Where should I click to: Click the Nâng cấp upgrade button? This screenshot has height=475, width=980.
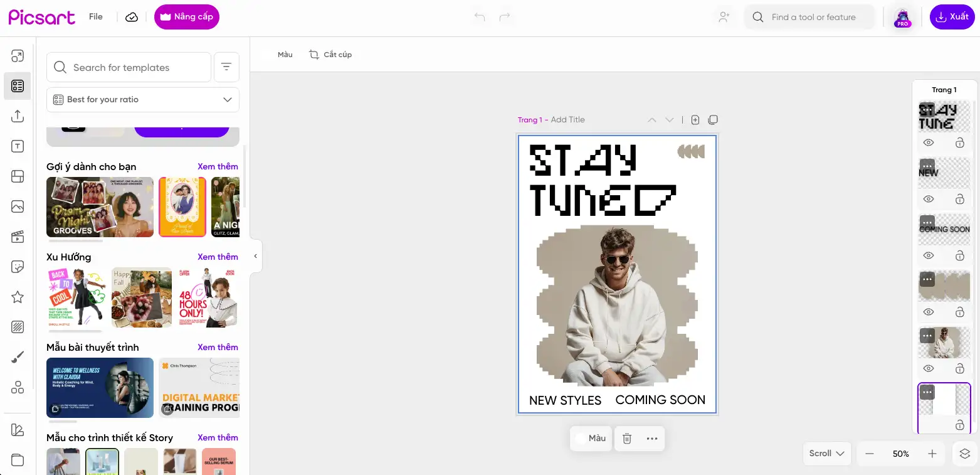tap(187, 17)
